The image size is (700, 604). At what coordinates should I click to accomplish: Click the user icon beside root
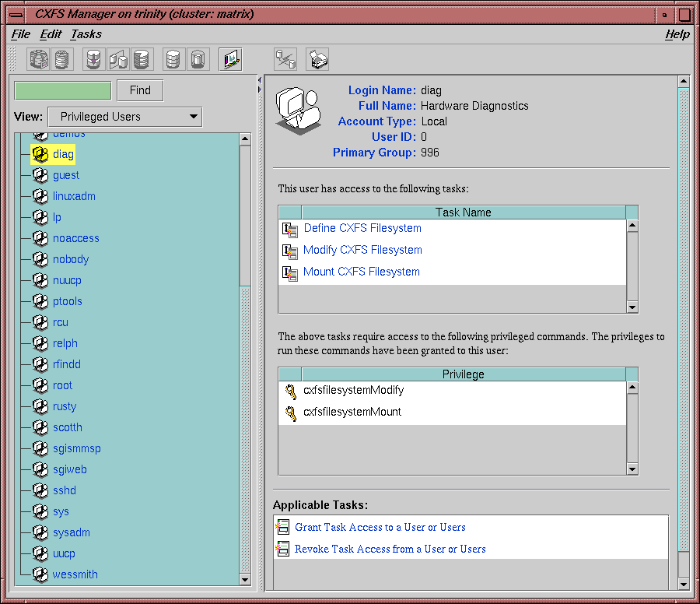(40, 385)
